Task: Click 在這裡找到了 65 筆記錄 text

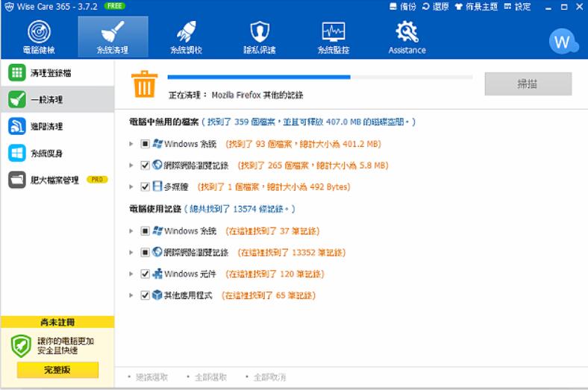Action: [269, 295]
